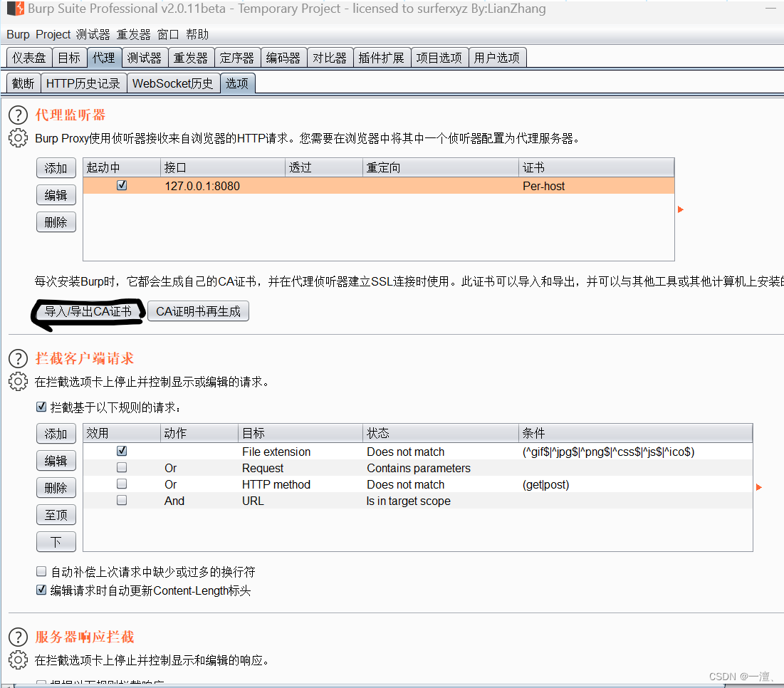The image size is (784, 688).
Task: Disable the File extension rule checkbox
Action: (122, 451)
